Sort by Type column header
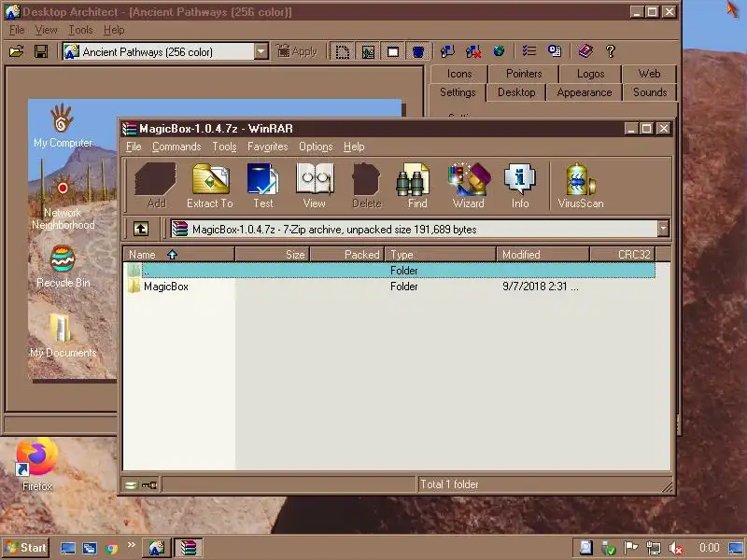 (x=441, y=254)
